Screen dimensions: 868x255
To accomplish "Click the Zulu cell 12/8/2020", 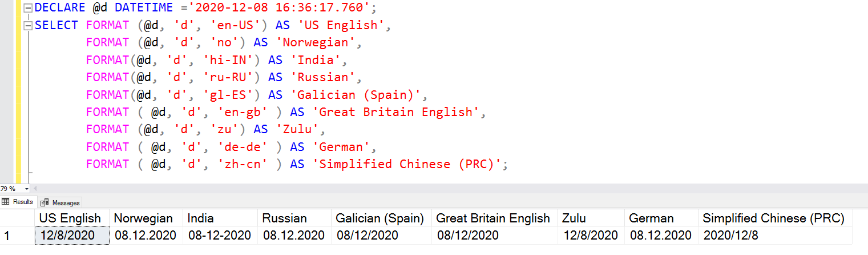I will click(x=591, y=235).
